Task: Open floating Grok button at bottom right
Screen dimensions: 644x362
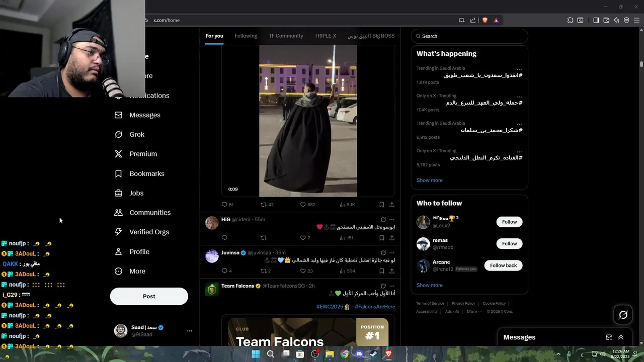Action: [623, 315]
